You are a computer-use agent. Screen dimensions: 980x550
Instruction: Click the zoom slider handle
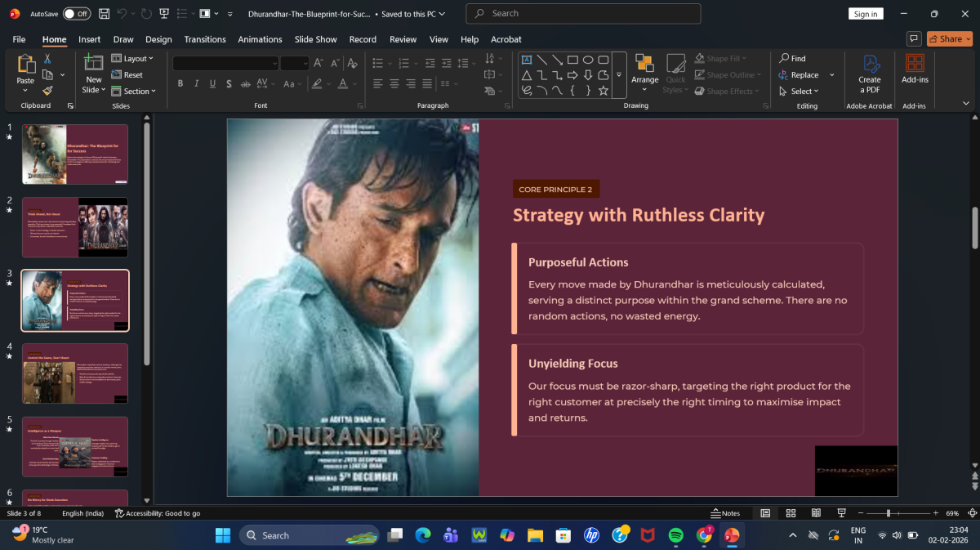888,513
